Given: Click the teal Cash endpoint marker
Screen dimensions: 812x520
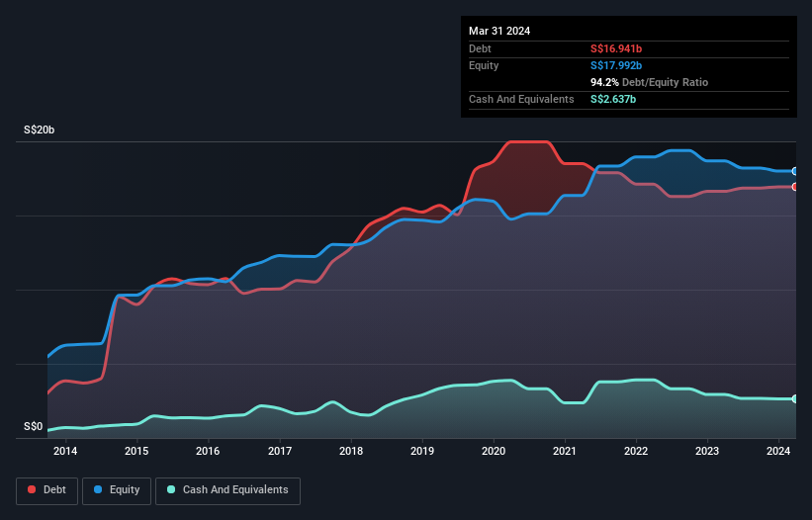Looking at the screenshot, I should (795, 398).
